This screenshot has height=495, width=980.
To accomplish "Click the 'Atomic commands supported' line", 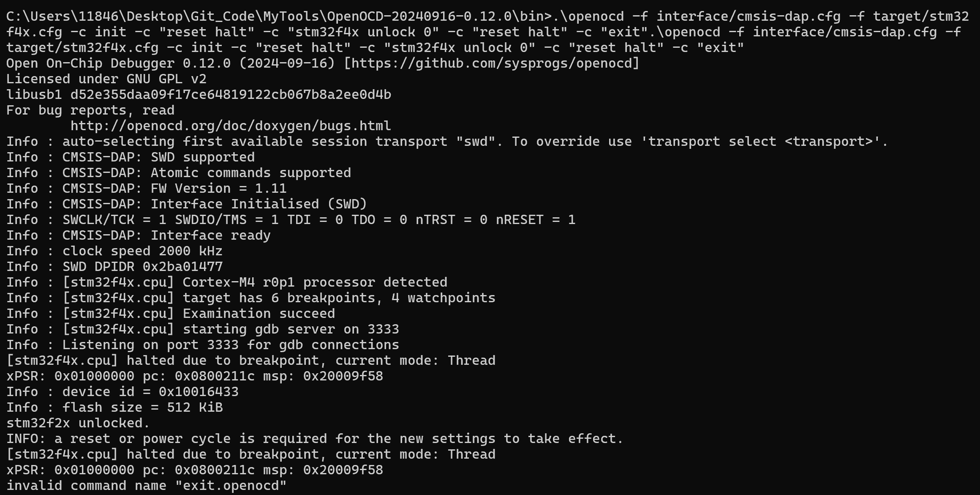I will [x=178, y=173].
